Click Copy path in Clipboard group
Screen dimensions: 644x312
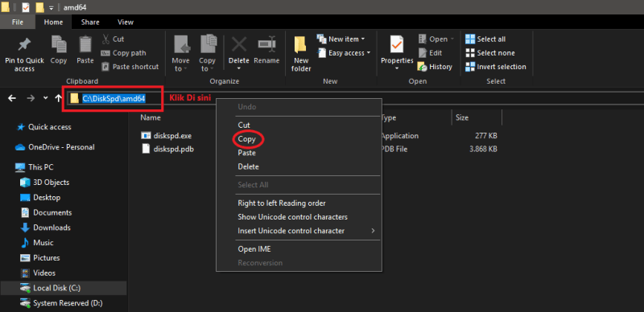tap(124, 53)
